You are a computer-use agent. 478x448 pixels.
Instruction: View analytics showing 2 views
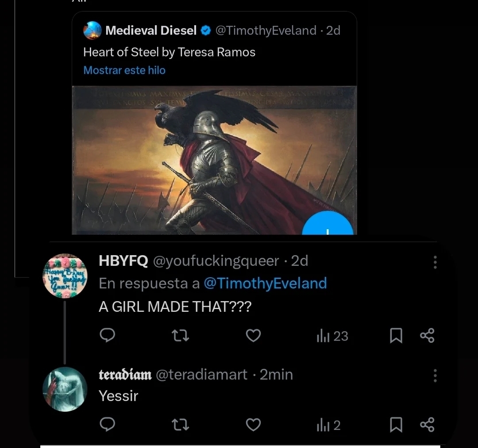click(328, 425)
